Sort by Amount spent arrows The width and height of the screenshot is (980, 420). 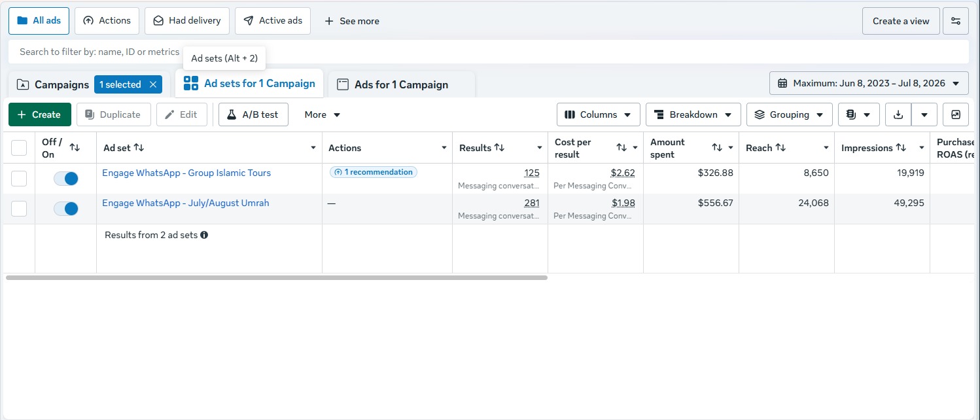[717, 148]
